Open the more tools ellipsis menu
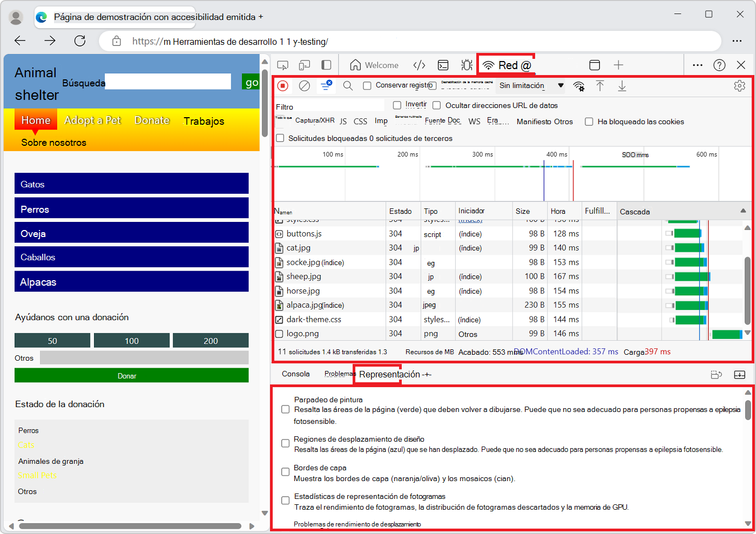The width and height of the screenshot is (756, 534). click(x=697, y=65)
